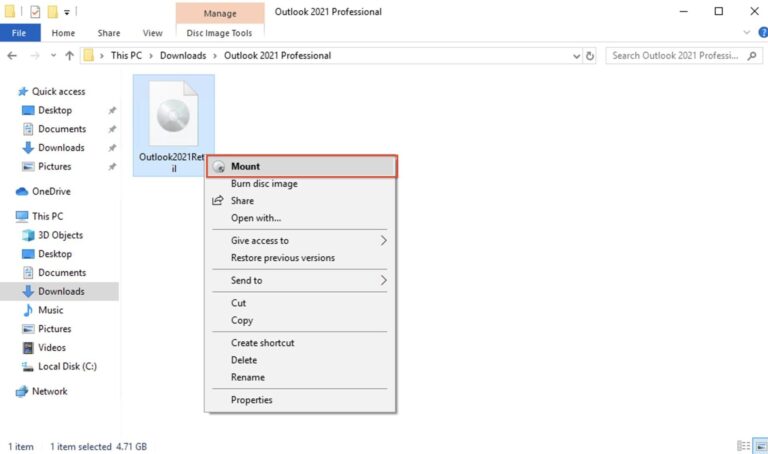Open Local Disk (C:)
The image size is (768, 454).
coord(67,366)
